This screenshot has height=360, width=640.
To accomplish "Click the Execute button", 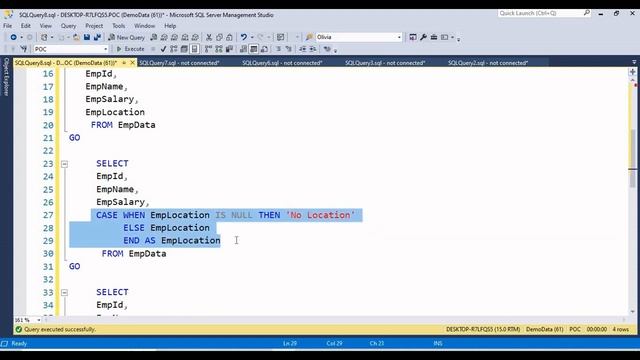I will click(x=130, y=49).
